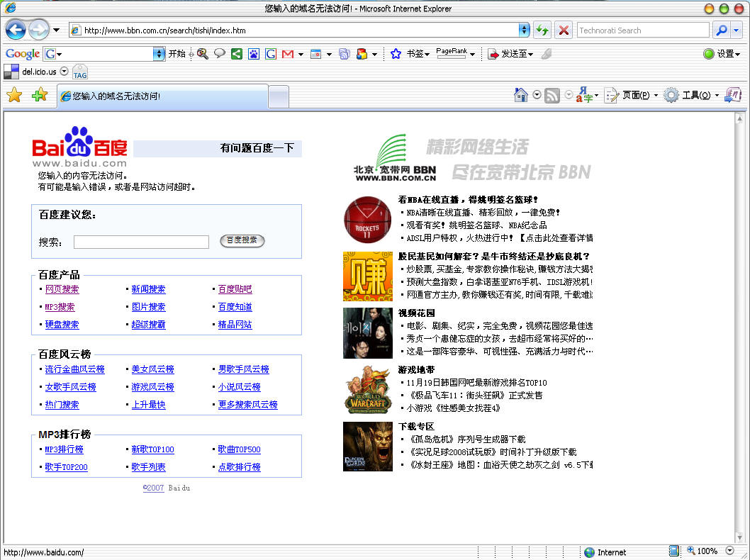
Task: Open the zoom level 100% dropdown
Action: (730, 551)
